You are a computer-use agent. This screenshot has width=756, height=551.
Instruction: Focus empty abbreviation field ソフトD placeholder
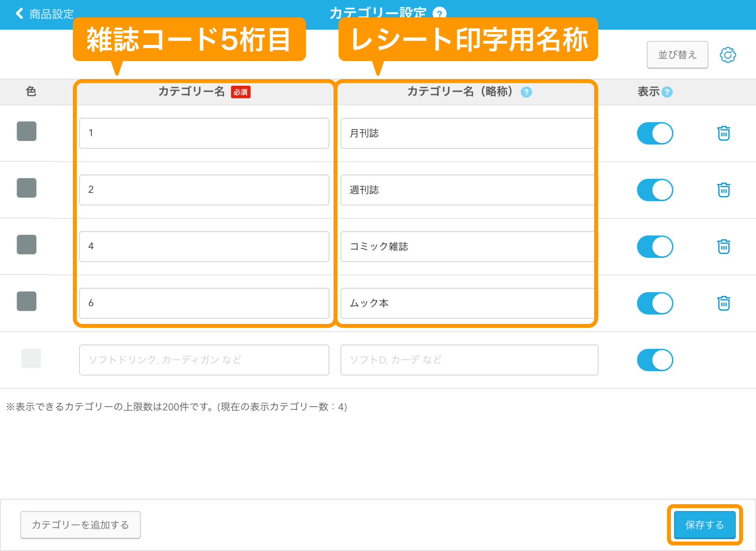click(x=469, y=360)
